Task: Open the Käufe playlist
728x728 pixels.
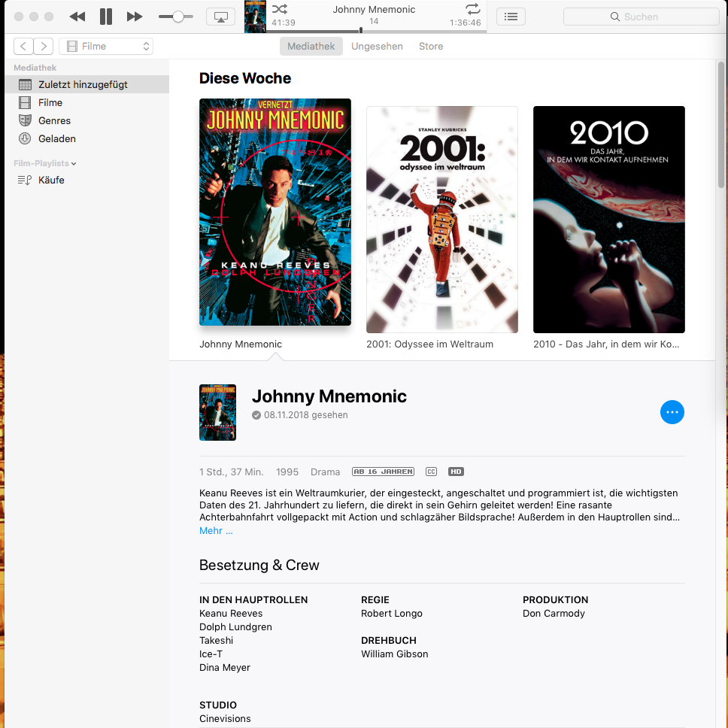Action: click(x=86, y=180)
